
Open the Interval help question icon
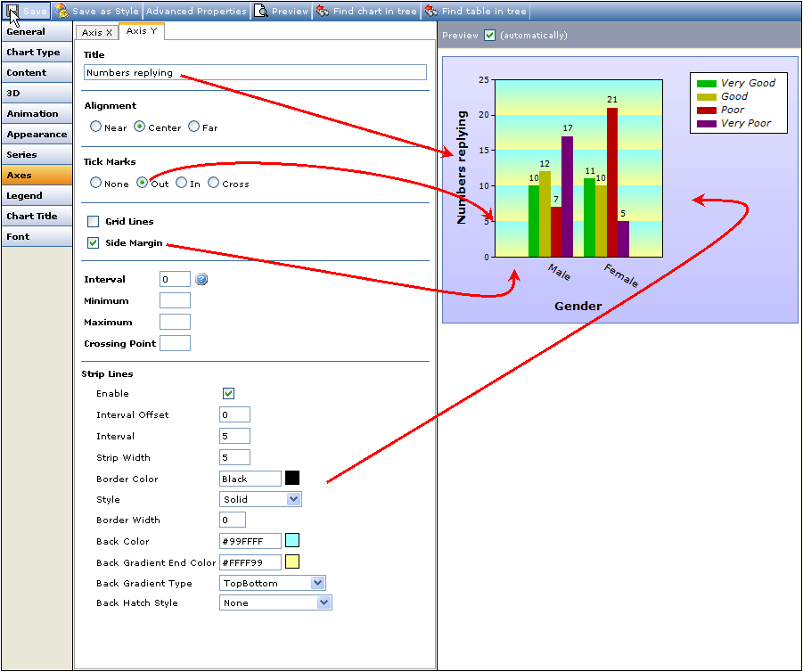point(201,279)
